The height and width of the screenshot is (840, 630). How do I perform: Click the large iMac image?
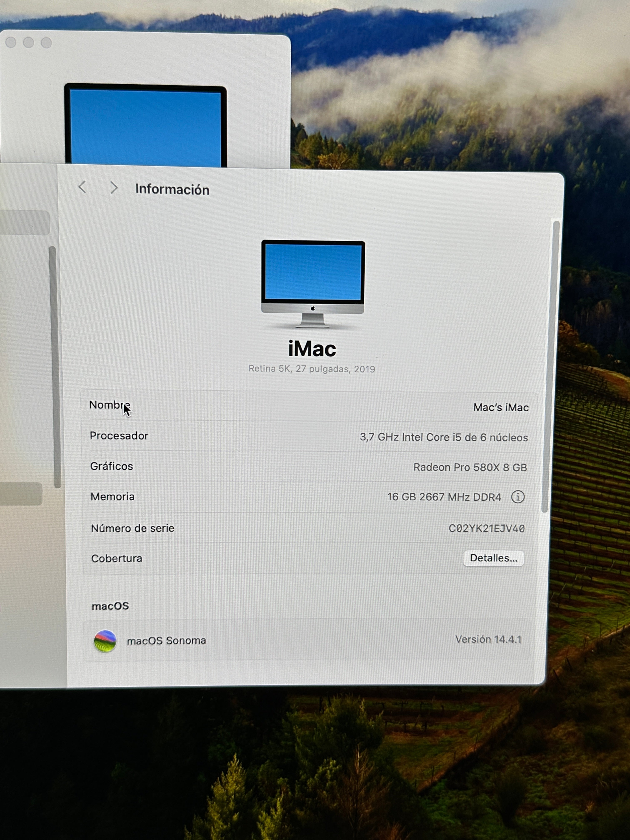click(x=313, y=284)
